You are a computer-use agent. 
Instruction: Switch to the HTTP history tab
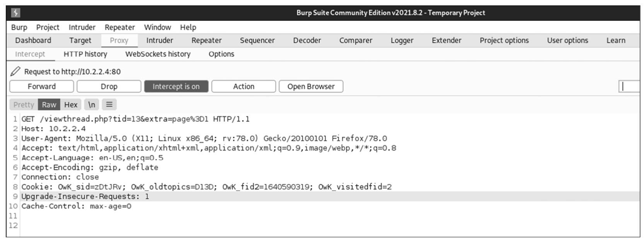85,54
